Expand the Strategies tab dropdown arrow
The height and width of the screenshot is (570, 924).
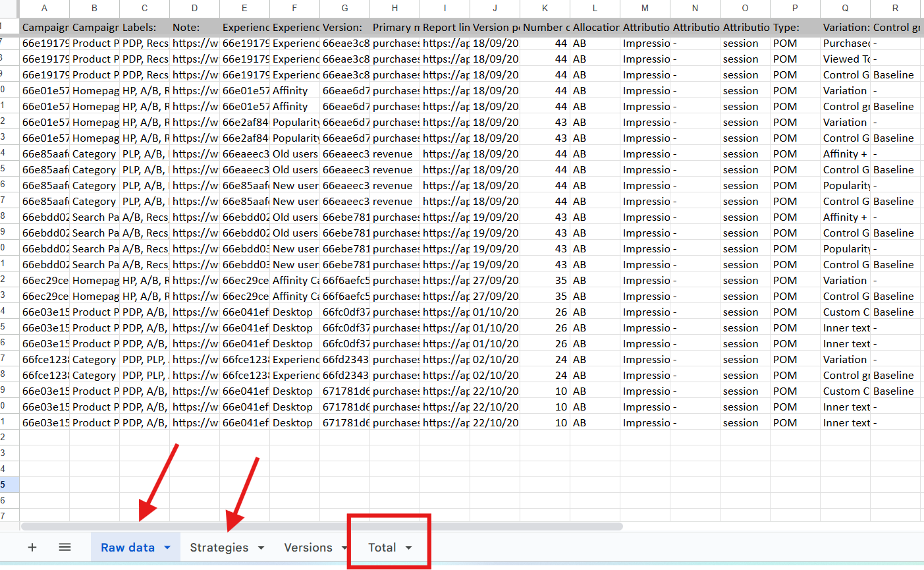pyautogui.click(x=261, y=548)
